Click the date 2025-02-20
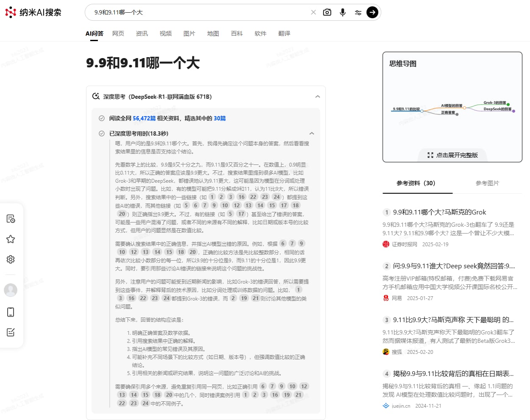 tap(420, 352)
